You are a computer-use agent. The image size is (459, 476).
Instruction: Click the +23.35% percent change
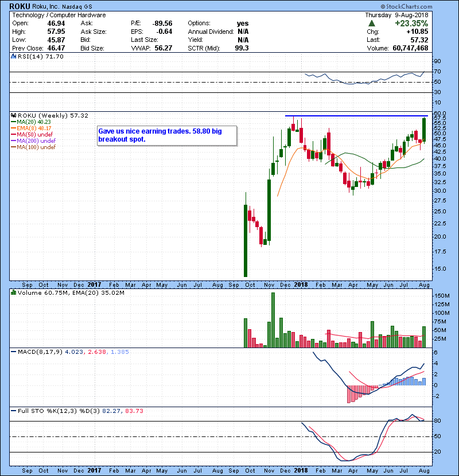coord(411,24)
